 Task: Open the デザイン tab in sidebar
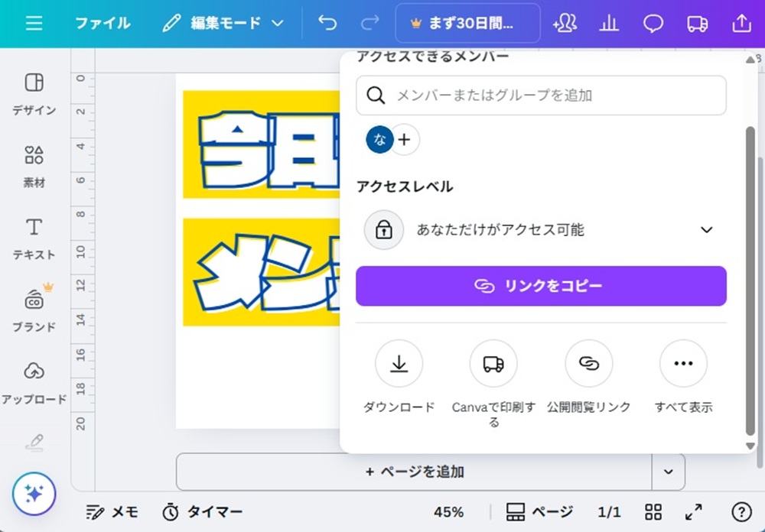34,93
